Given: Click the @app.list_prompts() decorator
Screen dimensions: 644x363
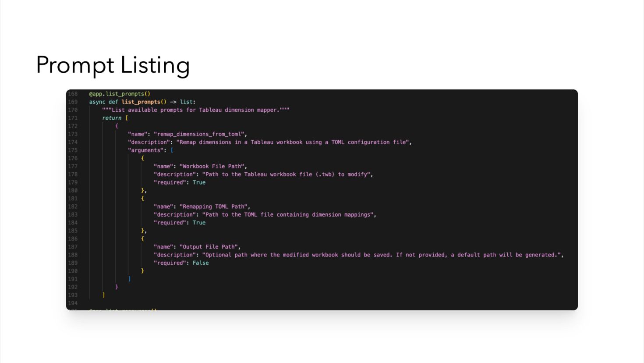Looking at the screenshot, I should [120, 94].
